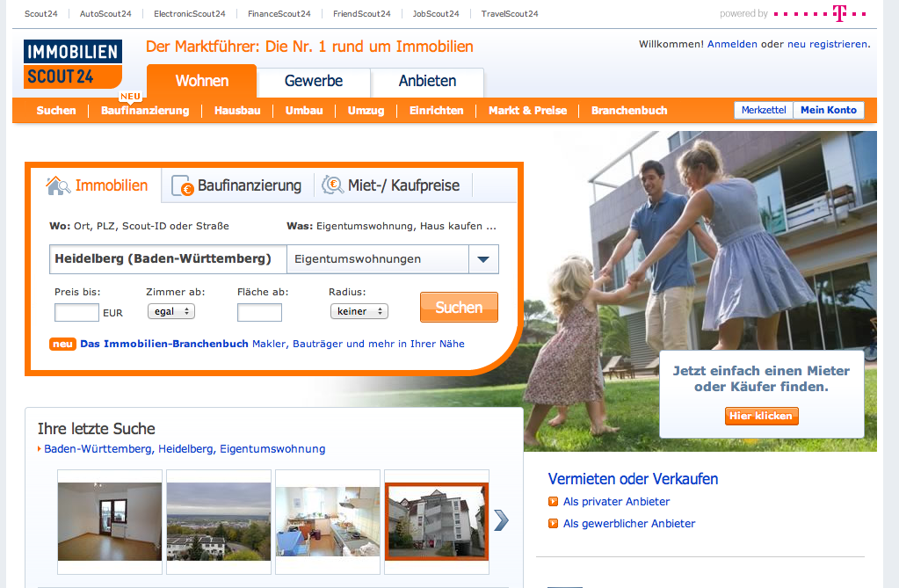
Task: Click the Merkzettel button
Action: 764,110
